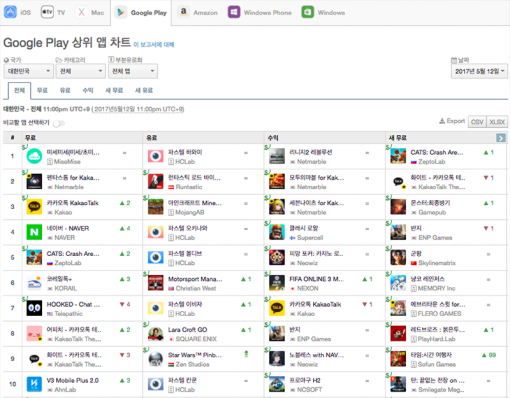
Task: Open the about this report link
Action: click(x=154, y=44)
